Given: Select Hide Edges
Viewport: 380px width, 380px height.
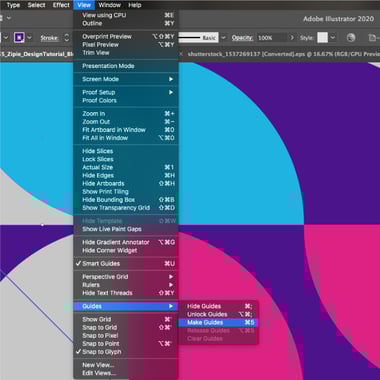Looking at the screenshot, I should [126, 175].
